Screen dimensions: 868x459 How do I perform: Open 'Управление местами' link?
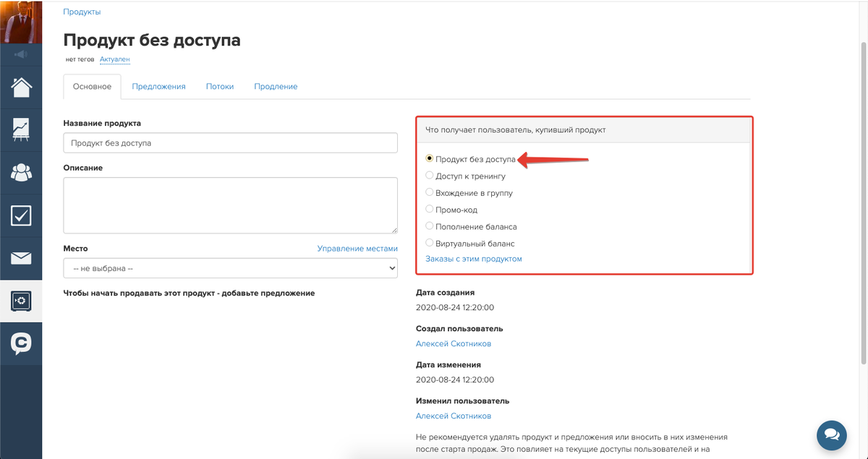point(357,248)
